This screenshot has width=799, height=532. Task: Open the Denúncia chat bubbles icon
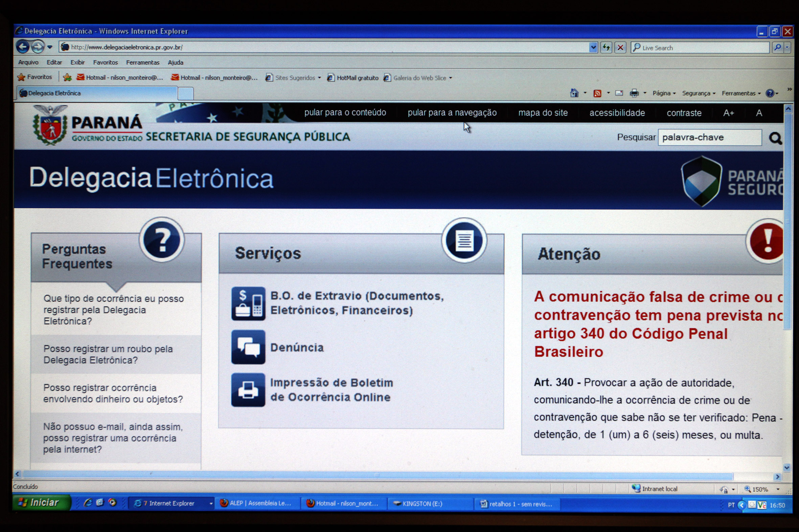248,347
